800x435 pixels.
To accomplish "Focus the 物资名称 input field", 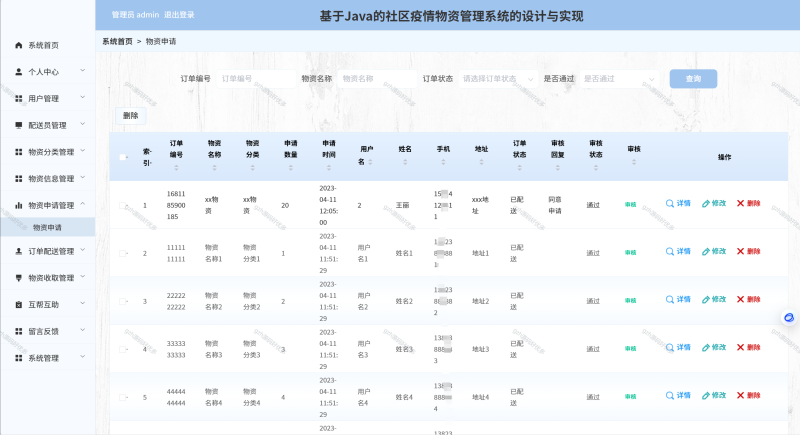I will 377,79.
